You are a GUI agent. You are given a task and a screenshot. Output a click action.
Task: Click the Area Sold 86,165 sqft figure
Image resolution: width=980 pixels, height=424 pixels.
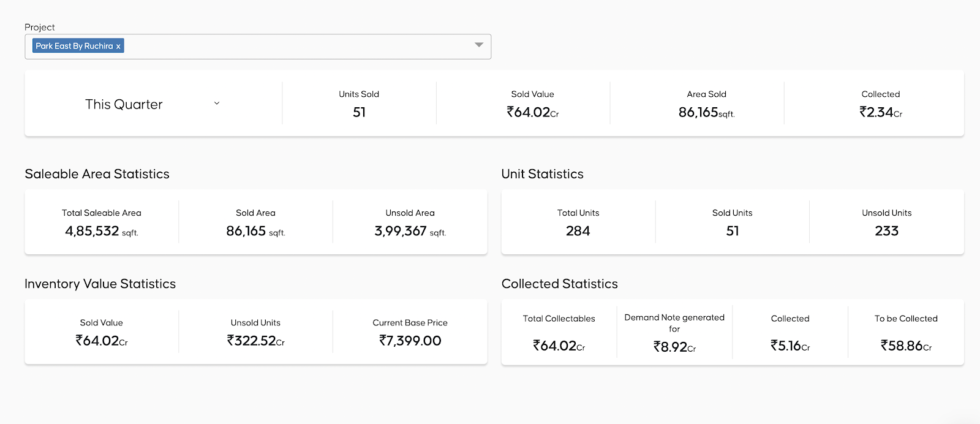706,112
